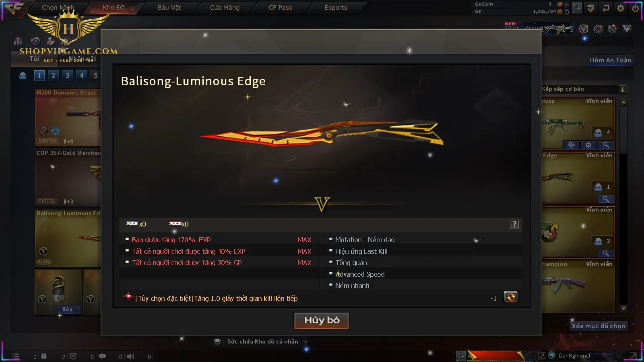The height and width of the screenshot is (362, 644).
Task: Click the sort direction arrow button
Action: 623,89
